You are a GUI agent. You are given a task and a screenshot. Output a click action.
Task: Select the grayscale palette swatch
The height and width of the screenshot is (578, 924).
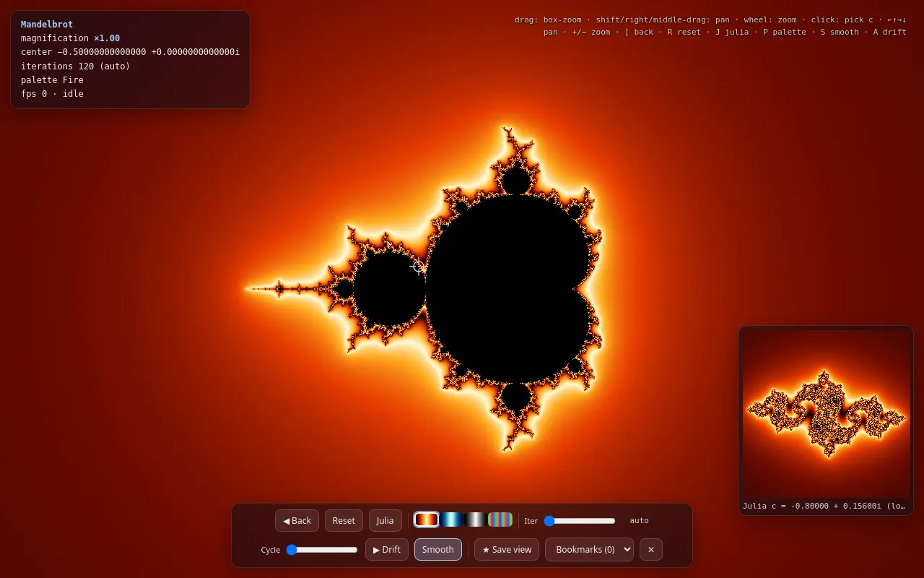click(x=476, y=519)
